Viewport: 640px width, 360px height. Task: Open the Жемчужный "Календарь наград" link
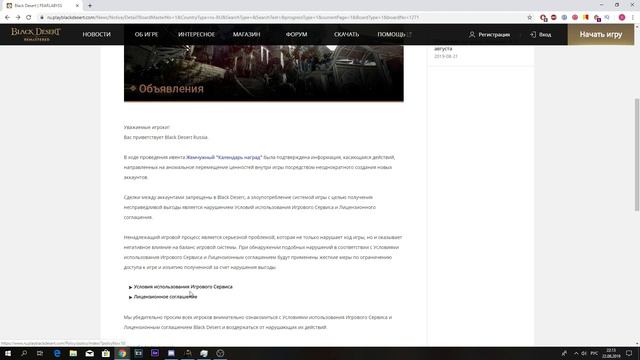click(224, 157)
